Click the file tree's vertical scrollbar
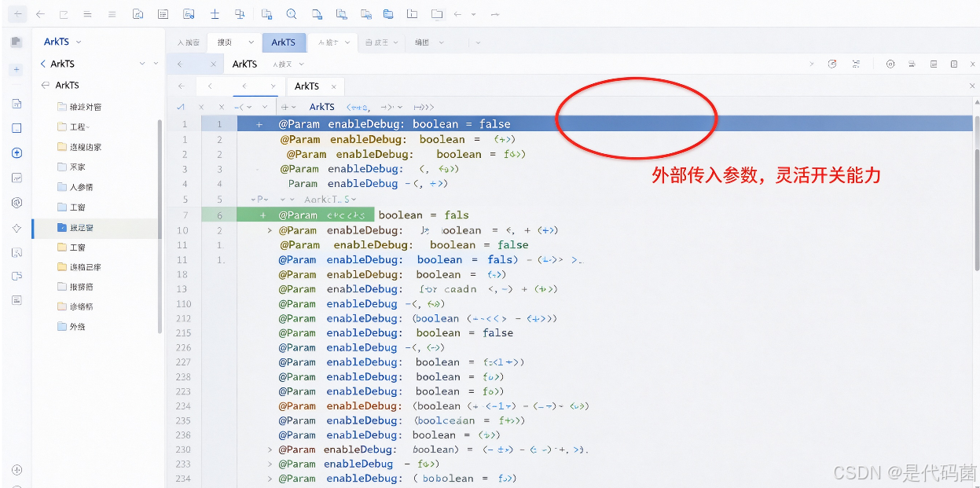The height and width of the screenshot is (488, 980). click(x=160, y=226)
